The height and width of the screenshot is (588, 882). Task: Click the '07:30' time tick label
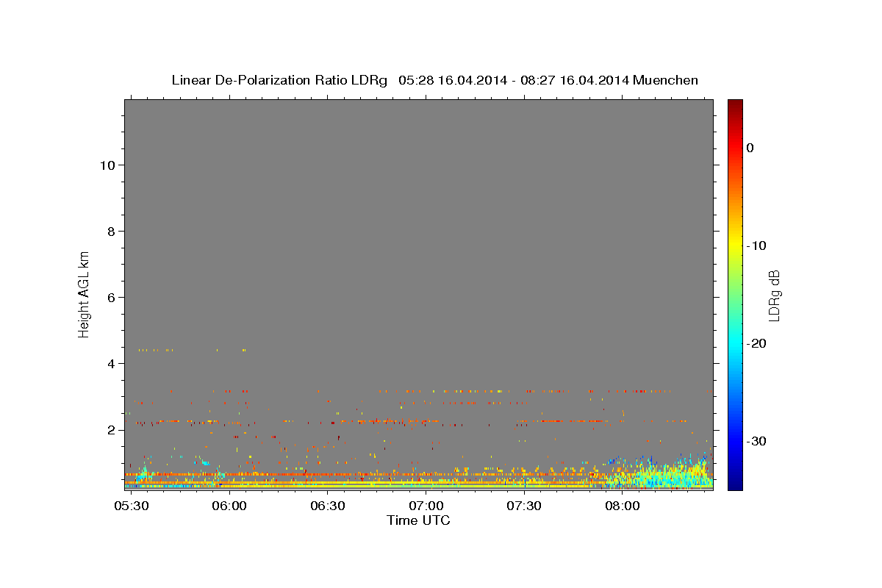point(523,506)
